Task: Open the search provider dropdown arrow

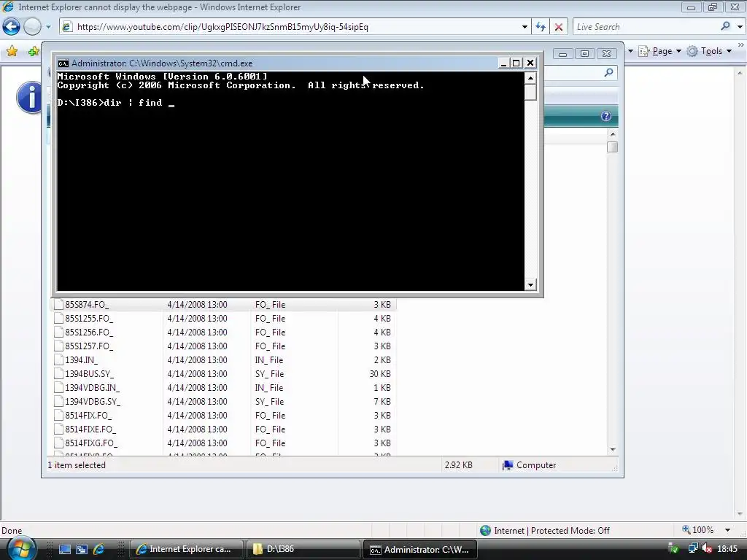Action: point(740,27)
